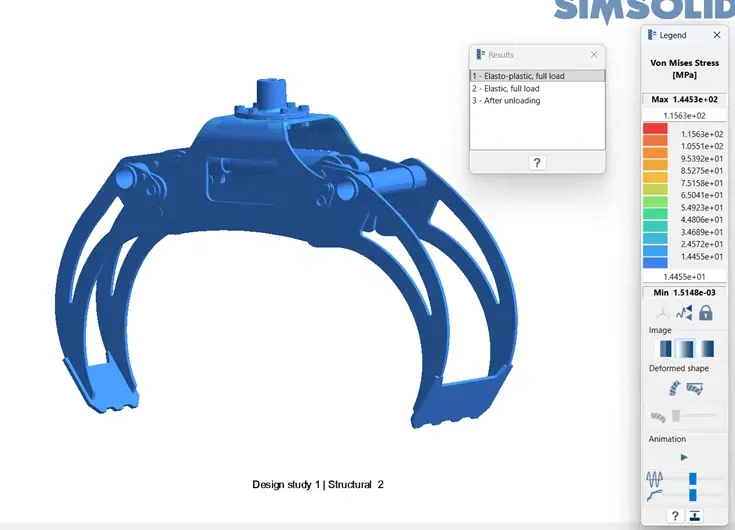
Task: Choose the second Deformed shape outline icon
Action: [x=696, y=387]
